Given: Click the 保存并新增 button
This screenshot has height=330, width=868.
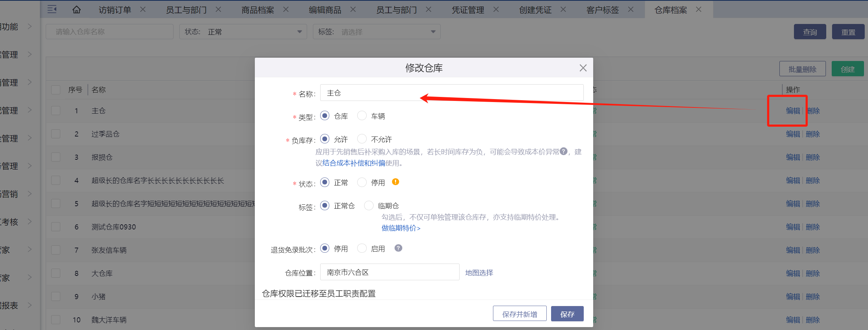Looking at the screenshot, I should (519, 314).
